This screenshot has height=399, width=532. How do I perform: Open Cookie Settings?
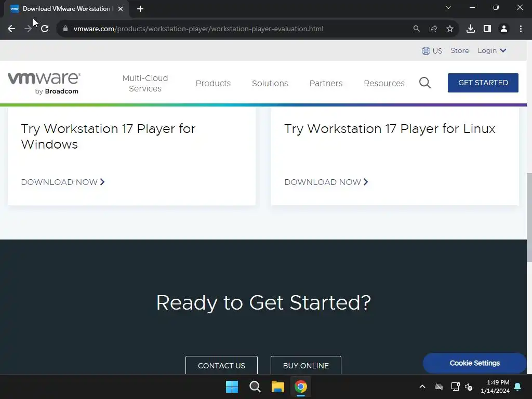point(475,363)
